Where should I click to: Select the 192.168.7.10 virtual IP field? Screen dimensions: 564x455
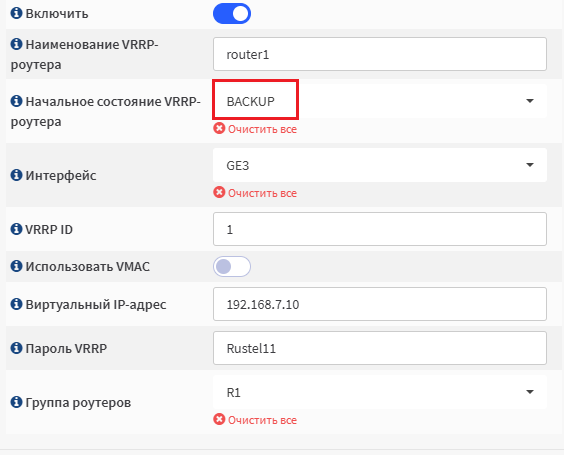(x=380, y=304)
